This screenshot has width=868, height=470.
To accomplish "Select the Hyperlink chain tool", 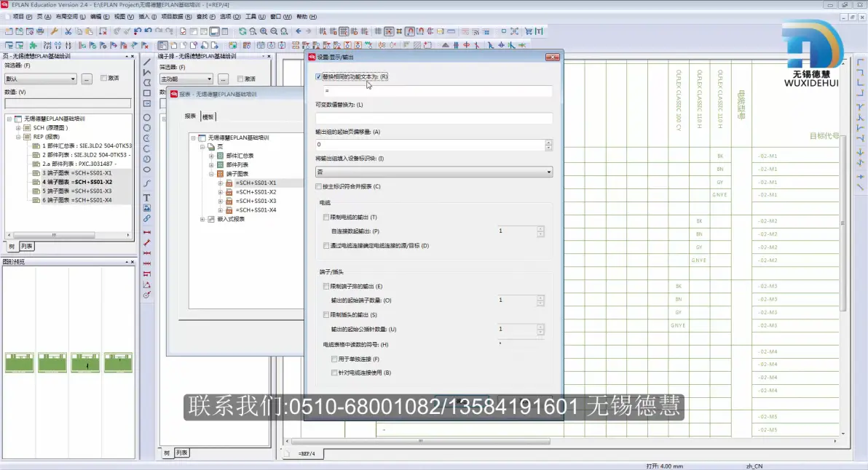I will pos(146,218).
